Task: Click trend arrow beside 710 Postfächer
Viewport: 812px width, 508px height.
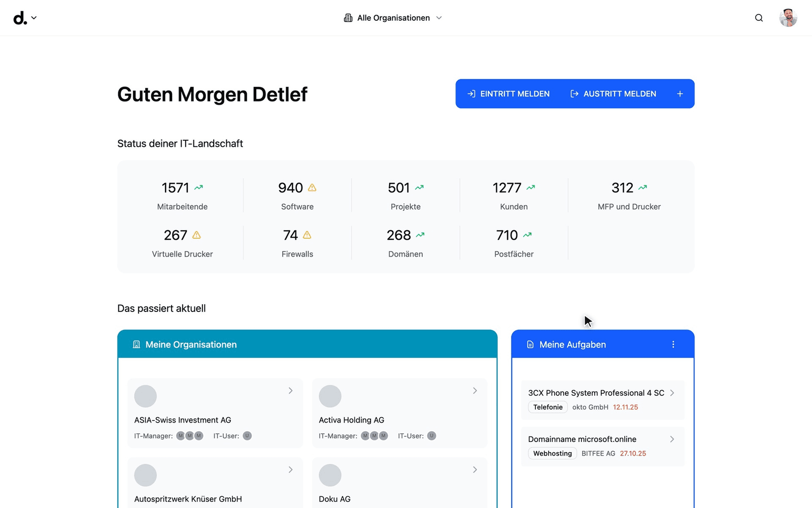Action: (x=527, y=235)
